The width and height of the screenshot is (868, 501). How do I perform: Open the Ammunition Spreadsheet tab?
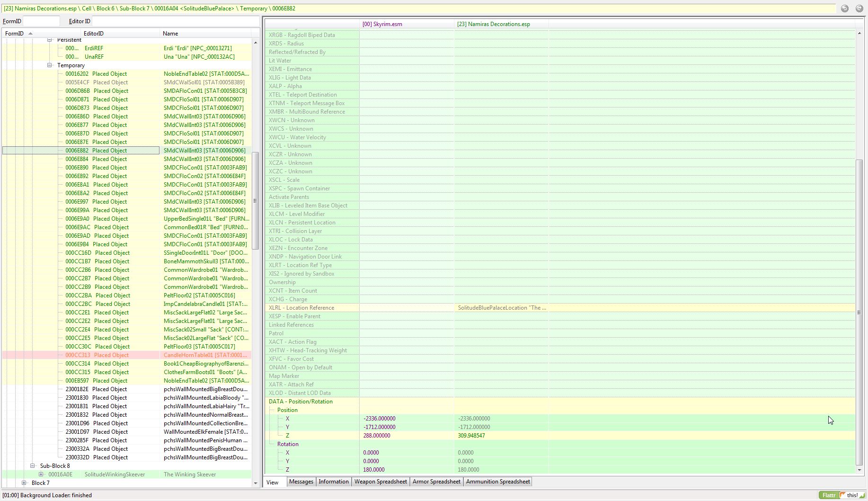point(498,482)
